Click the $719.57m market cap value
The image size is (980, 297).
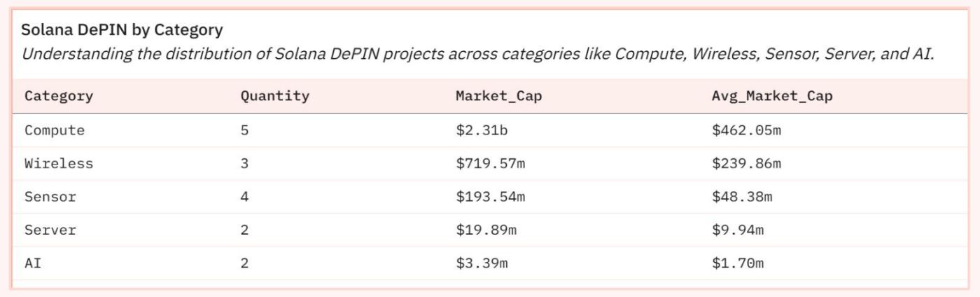coord(490,164)
